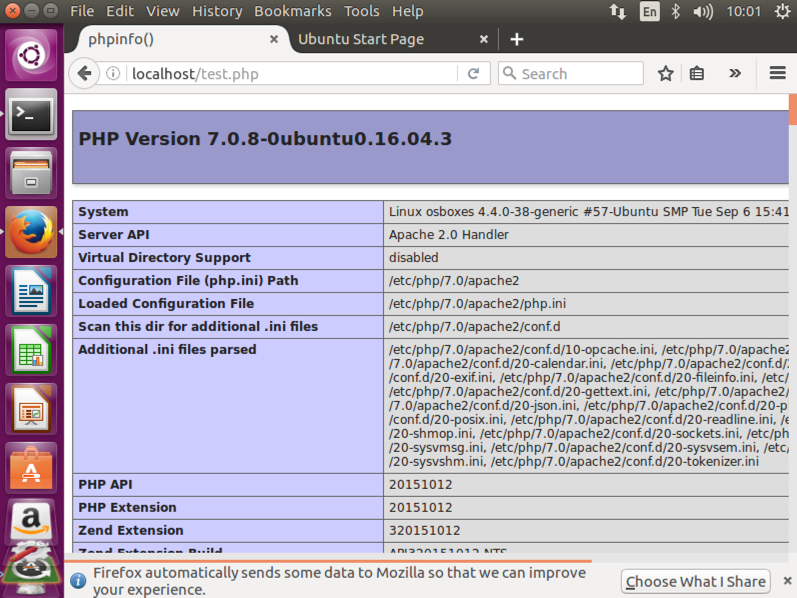Open Ubuntu Dash search launcher
This screenshot has width=797, height=598.
(32, 55)
